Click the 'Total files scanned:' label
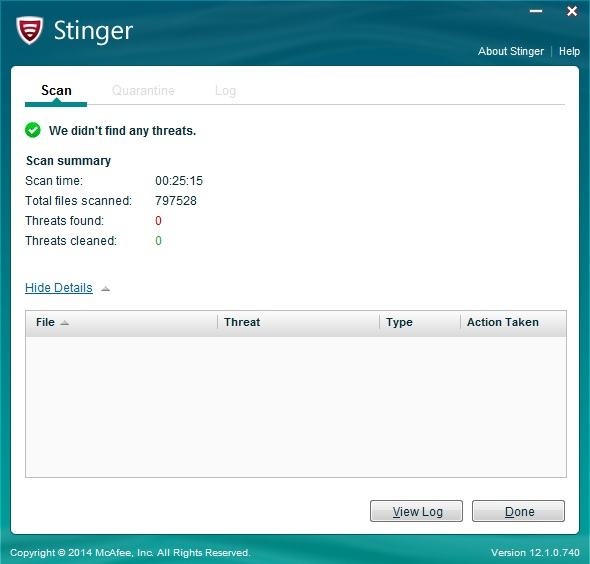 click(79, 201)
